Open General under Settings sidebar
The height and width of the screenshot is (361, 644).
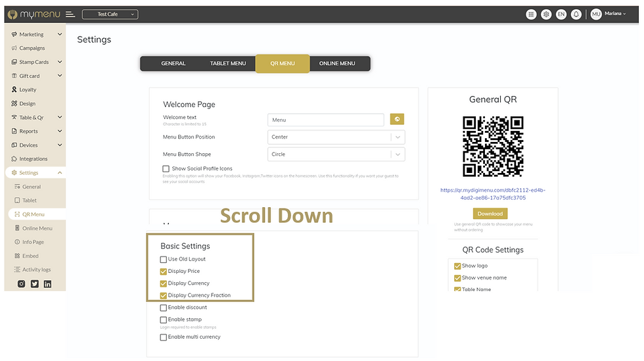[32, 187]
